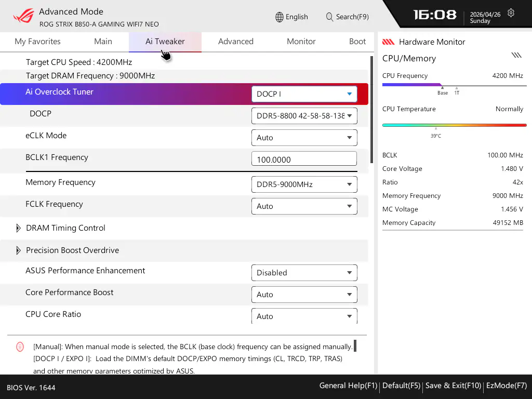This screenshot has width=532, height=399.
Task: Open the DOCP profile dropdown
Action: [304, 116]
